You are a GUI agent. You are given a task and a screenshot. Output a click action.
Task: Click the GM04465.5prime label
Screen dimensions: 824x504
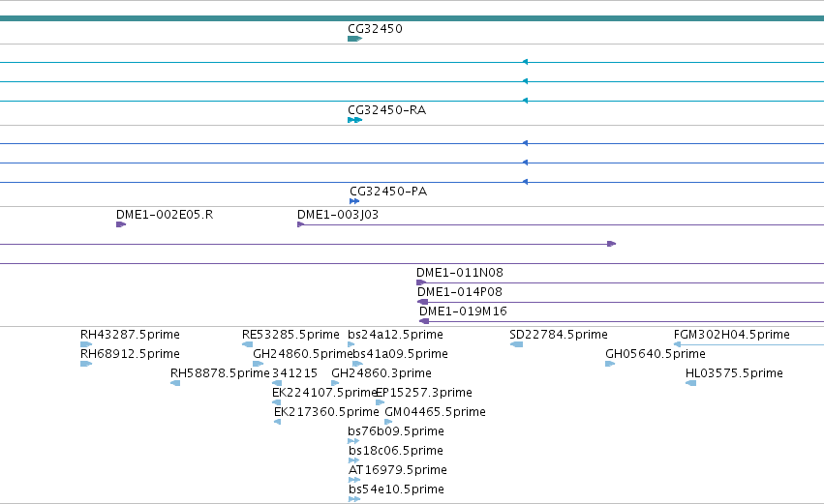(435, 412)
